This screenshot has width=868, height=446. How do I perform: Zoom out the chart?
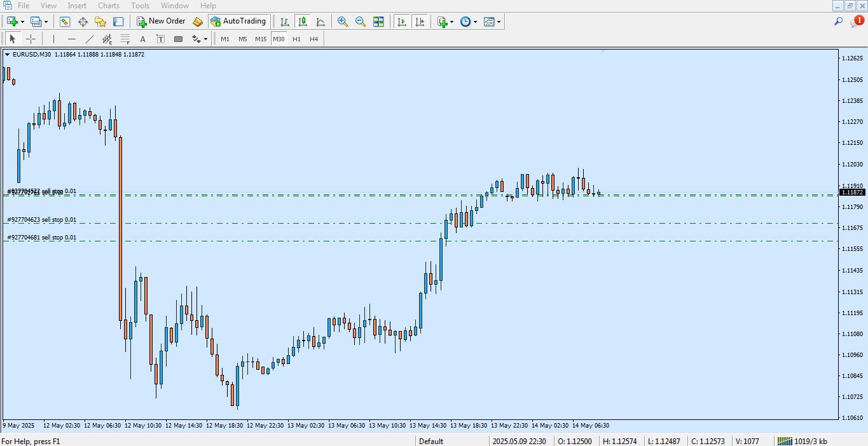coord(361,22)
